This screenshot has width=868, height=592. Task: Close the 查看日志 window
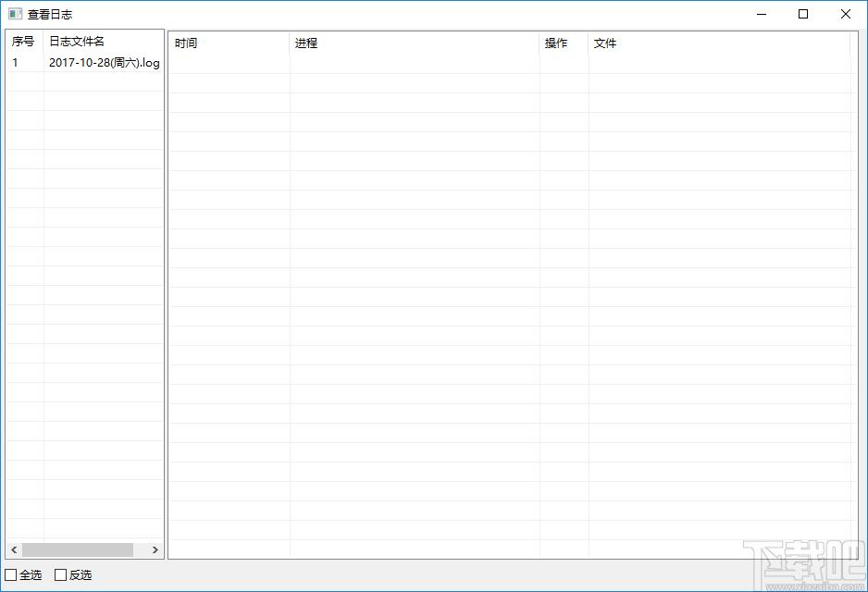pyautogui.click(x=845, y=14)
